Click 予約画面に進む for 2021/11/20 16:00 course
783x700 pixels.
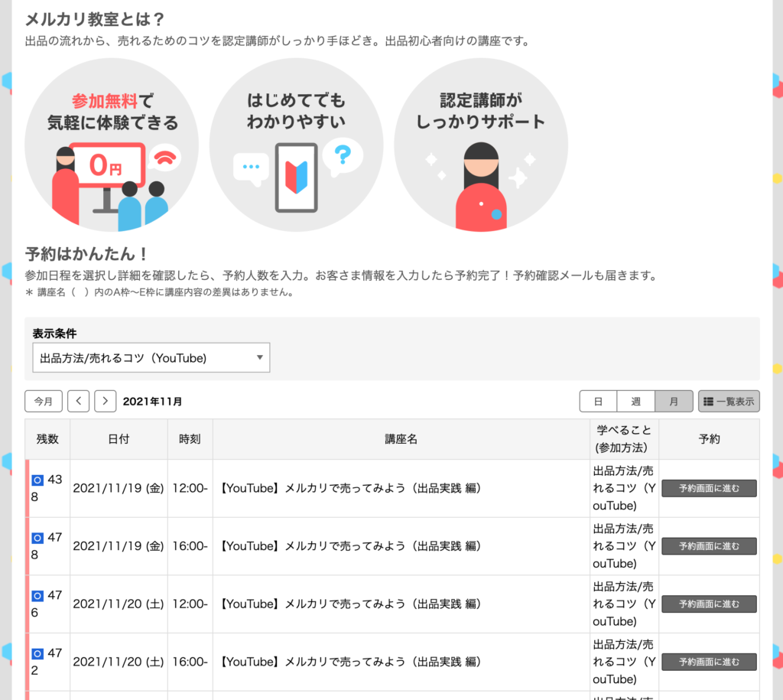(x=709, y=662)
